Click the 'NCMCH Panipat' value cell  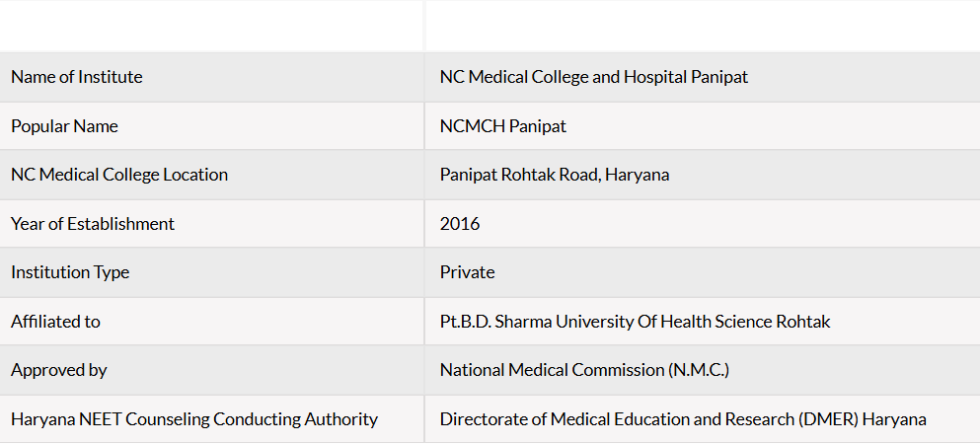click(x=703, y=126)
